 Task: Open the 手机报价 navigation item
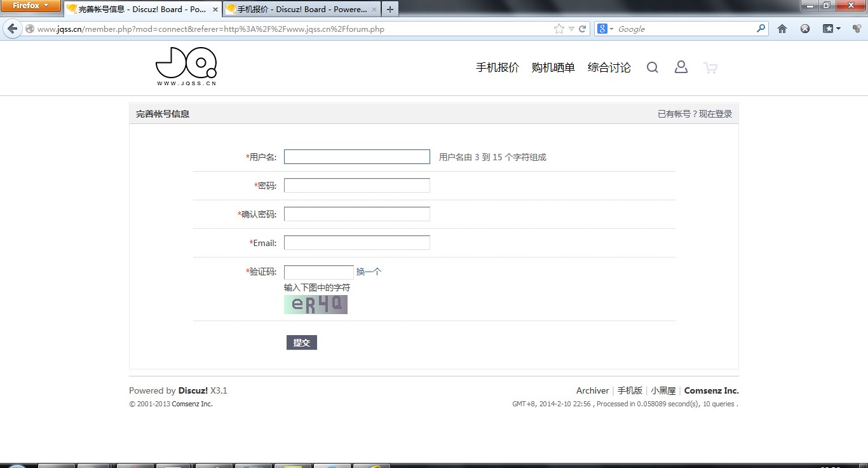pyautogui.click(x=498, y=67)
